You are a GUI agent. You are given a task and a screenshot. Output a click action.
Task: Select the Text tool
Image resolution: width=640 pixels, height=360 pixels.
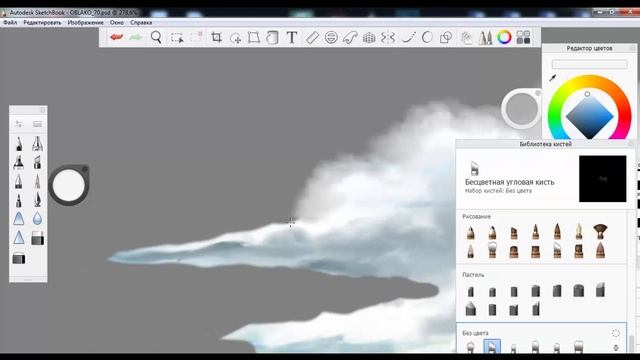tap(292, 38)
